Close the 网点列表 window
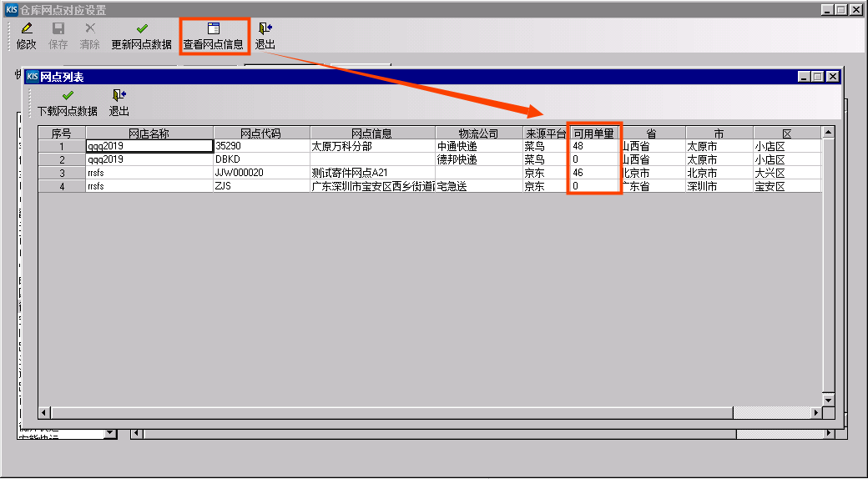The width and height of the screenshot is (868, 479). pos(833,77)
